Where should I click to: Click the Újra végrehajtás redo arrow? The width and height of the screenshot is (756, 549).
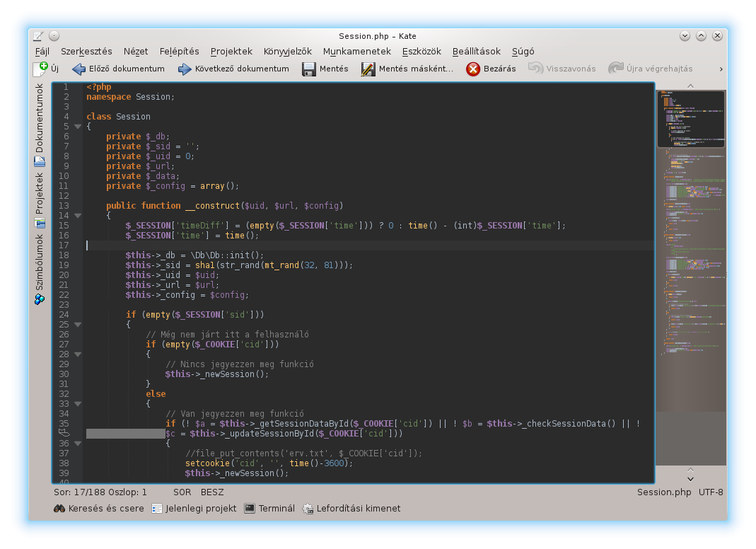click(x=616, y=68)
